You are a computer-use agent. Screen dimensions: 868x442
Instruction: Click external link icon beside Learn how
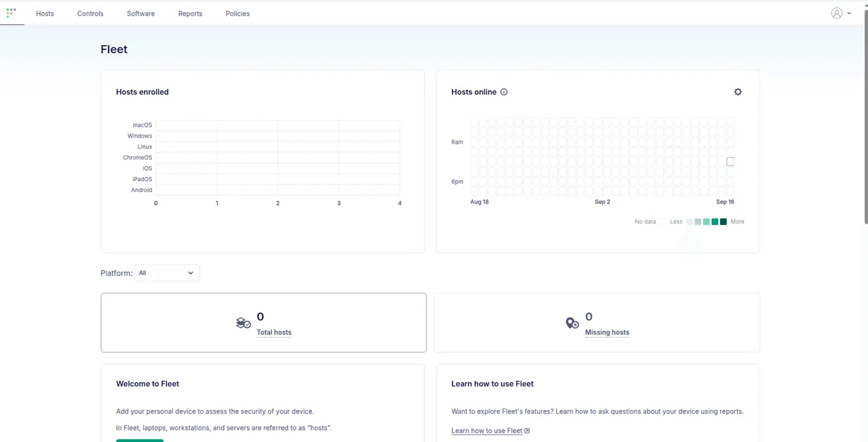[528, 430]
